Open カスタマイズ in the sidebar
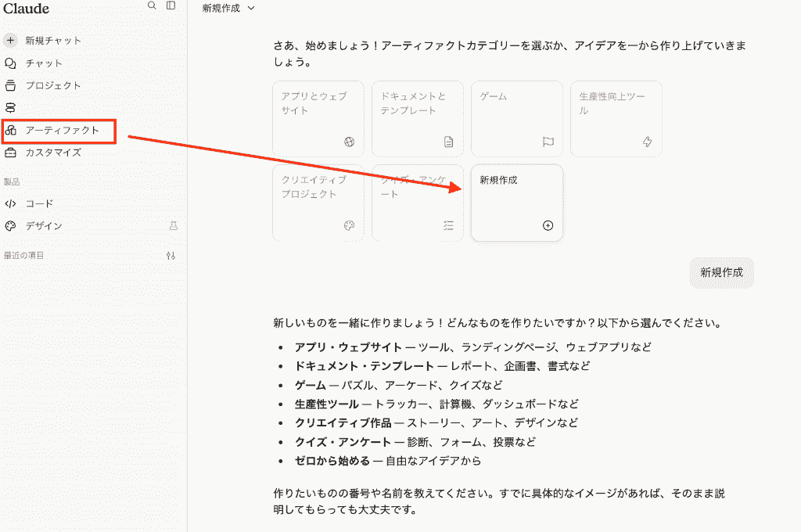Screen dimensions: 801x532 pyautogui.click(x=53, y=153)
